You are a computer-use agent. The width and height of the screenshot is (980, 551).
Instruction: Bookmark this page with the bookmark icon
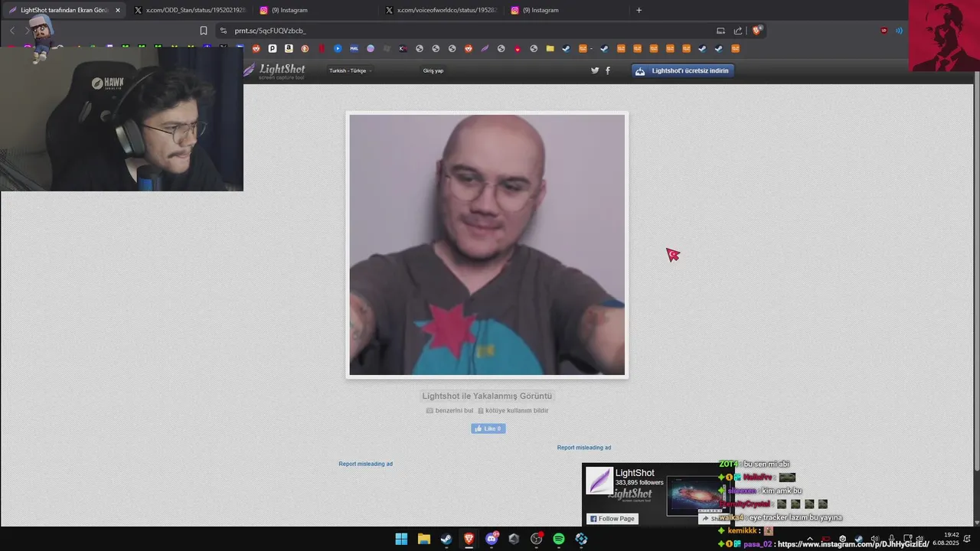pyautogui.click(x=204, y=31)
